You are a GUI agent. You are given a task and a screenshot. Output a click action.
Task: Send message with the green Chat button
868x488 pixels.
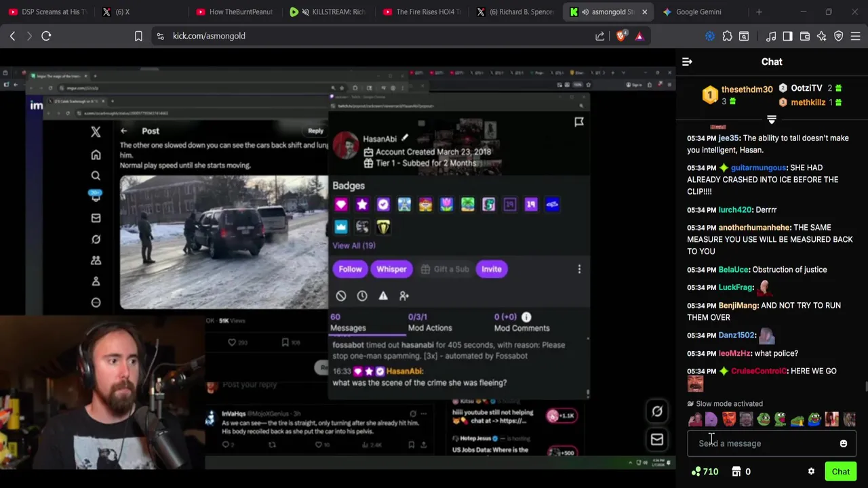point(840,472)
